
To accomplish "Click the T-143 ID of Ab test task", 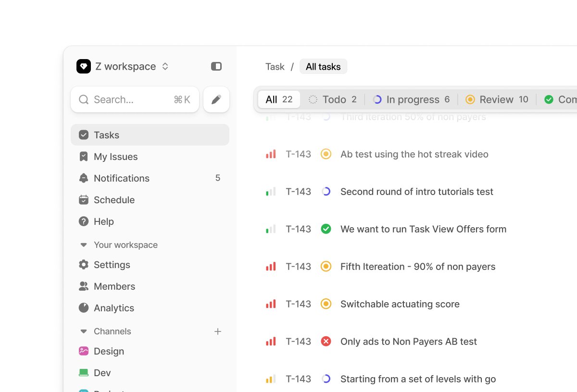I will tap(299, 154).
